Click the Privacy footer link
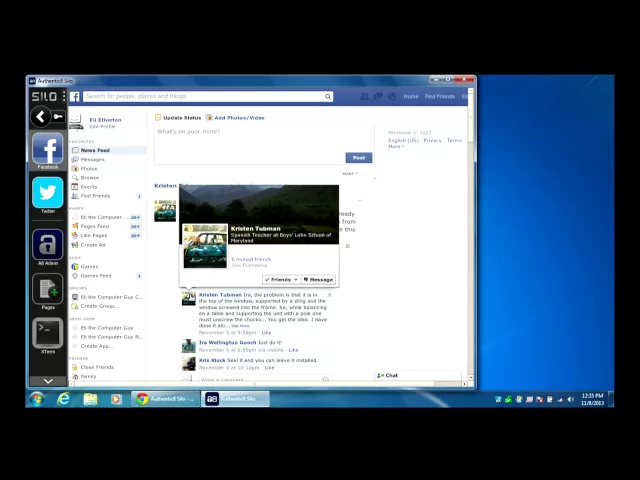 (432, 140)
